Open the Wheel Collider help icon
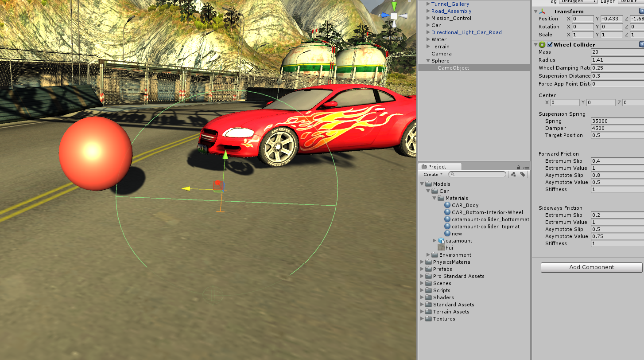This screenshot has width=644, height=360. [x=641, y=44]
